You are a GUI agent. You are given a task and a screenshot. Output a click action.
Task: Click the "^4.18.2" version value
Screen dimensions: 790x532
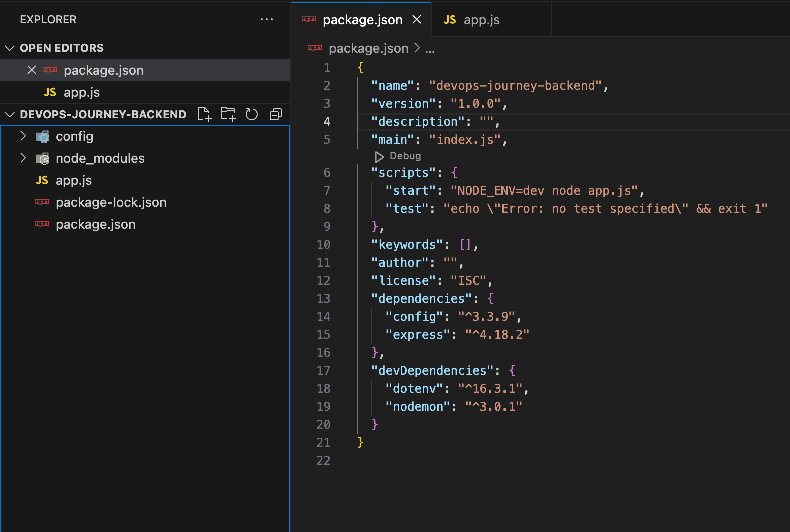point(497,335)
